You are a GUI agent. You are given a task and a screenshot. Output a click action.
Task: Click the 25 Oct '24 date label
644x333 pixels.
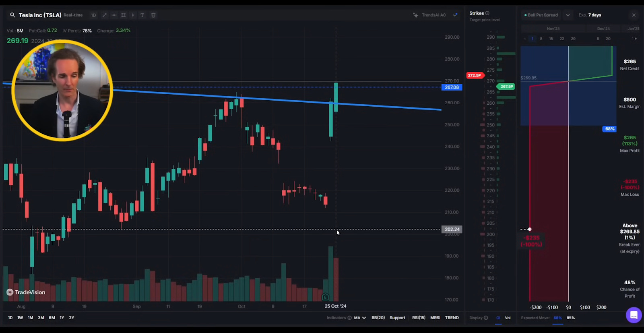(336, 306)
